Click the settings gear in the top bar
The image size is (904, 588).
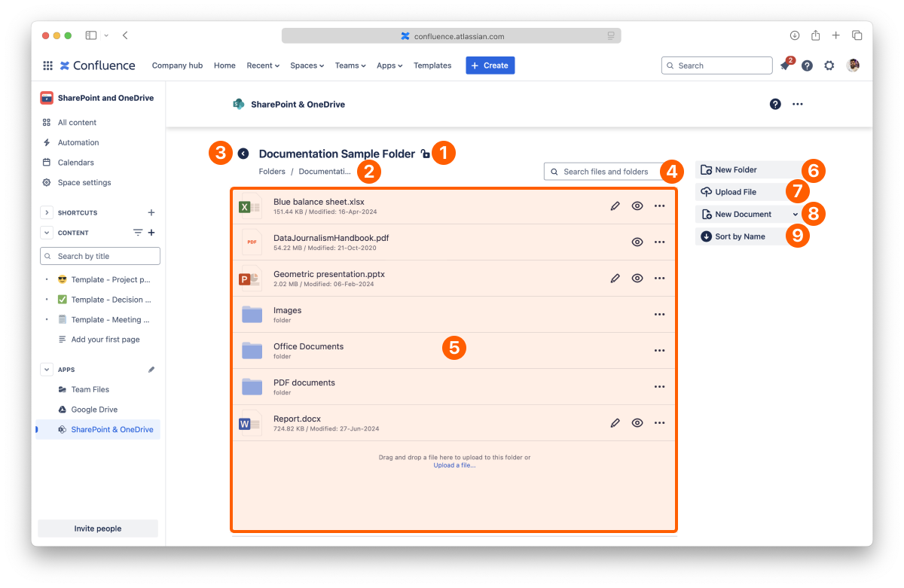pyautogui.click(x=829, y=66)
